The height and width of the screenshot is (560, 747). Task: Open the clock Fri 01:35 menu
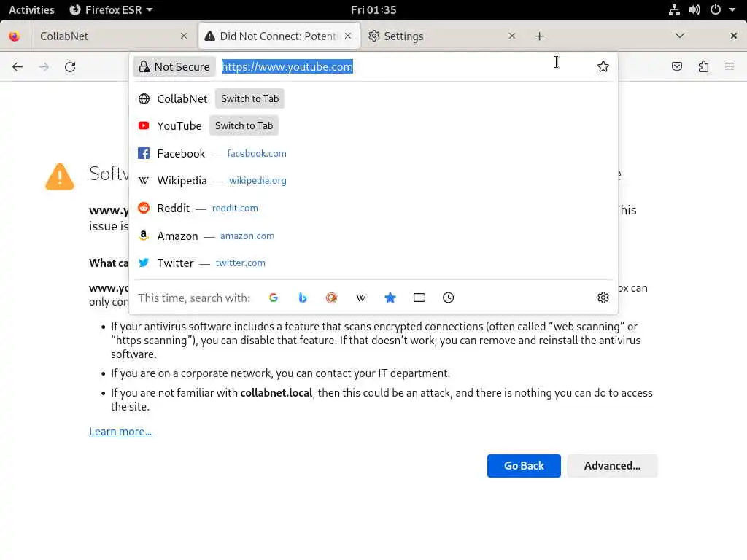coord(373,9)
